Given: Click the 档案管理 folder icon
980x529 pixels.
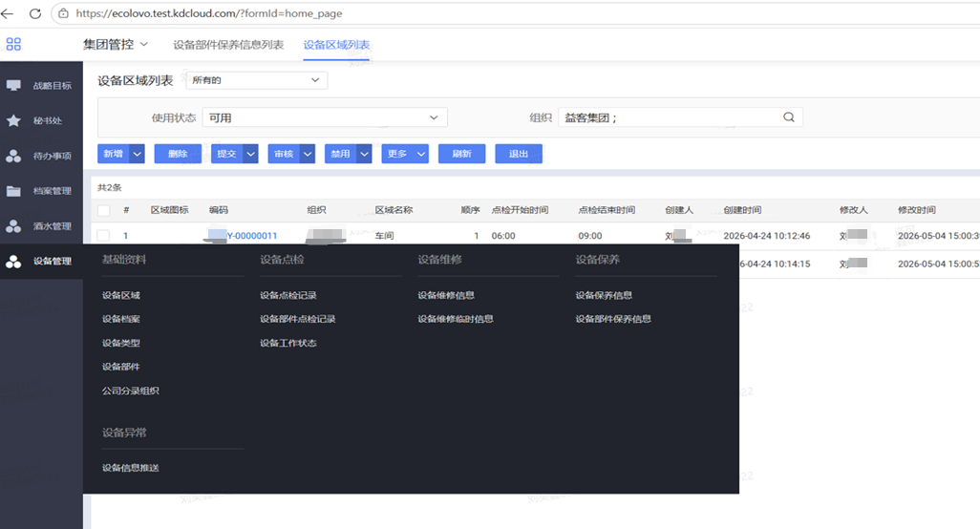Looking at the screenshot, I should point(13,191).
